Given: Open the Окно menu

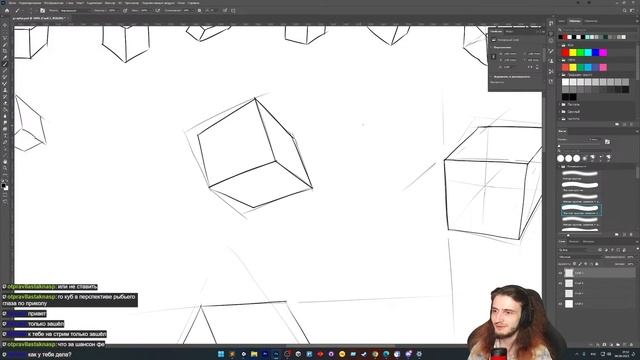Looking at the screenshot, I should 181,2.
